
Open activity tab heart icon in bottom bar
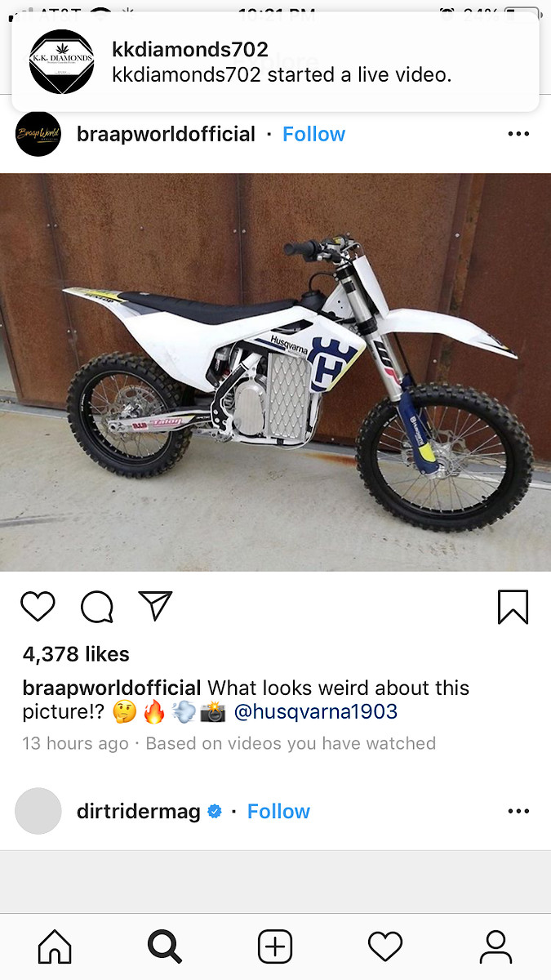click(385, 947)
